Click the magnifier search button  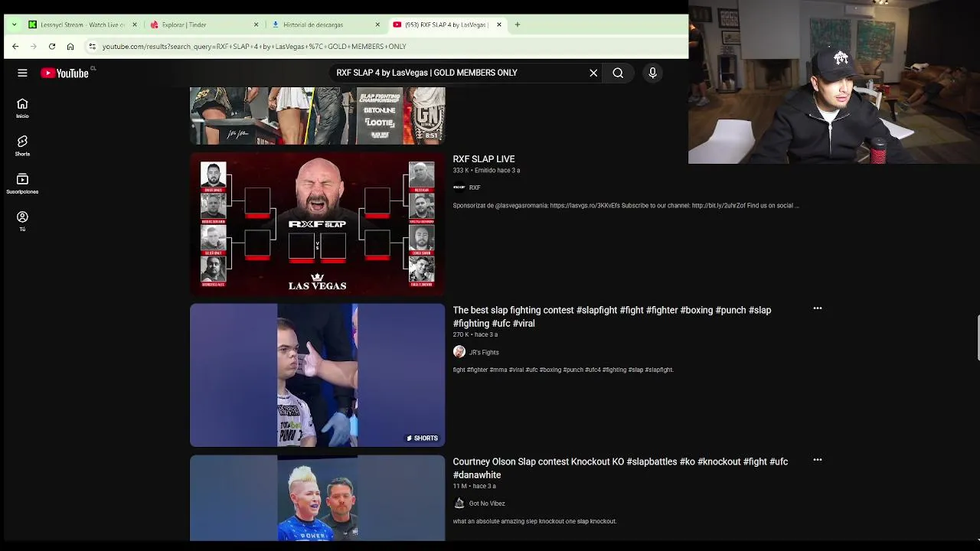pos(618,73)
